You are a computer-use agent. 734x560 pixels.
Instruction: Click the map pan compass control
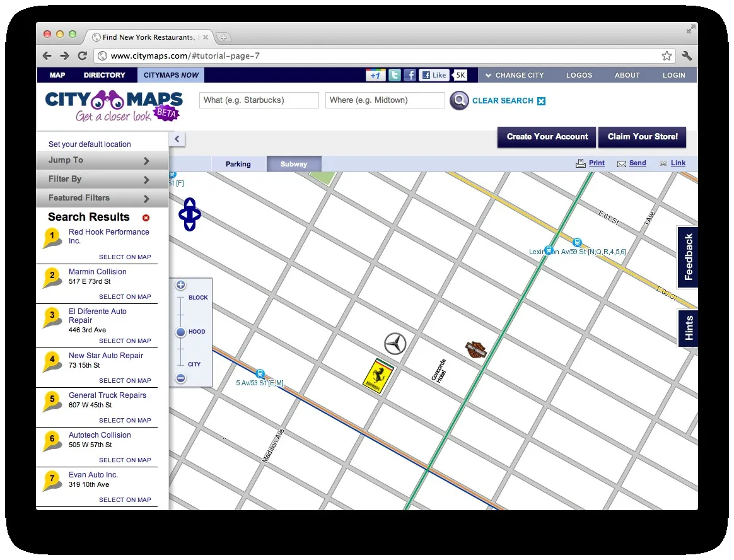point(190,214)
